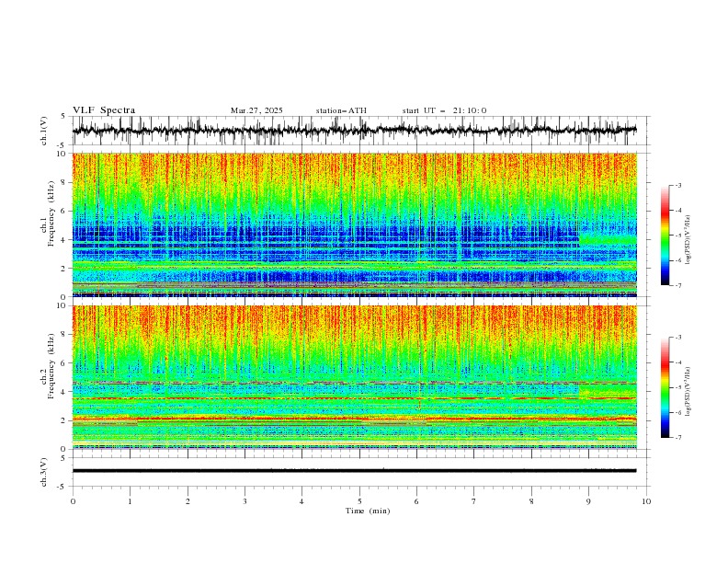Click the 'station=ATH' label

[x=341, y=110]
